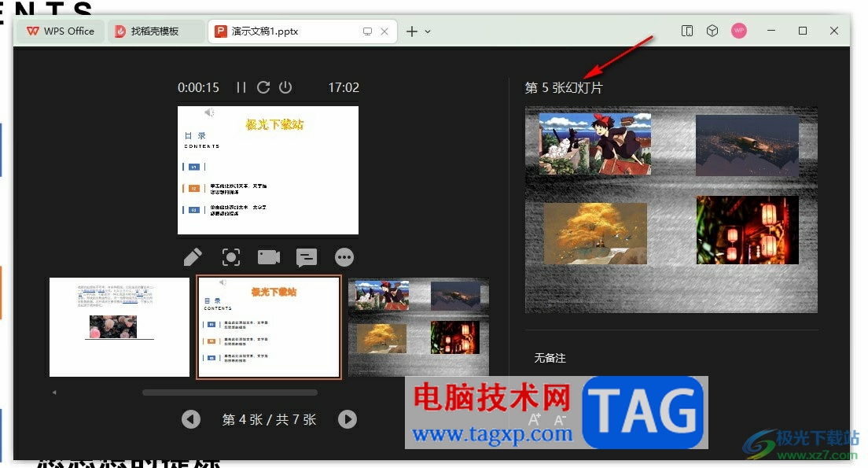Close the 演示文稿1.pptx tab
This screenshot has height=468, width=868.
(384, 31)
